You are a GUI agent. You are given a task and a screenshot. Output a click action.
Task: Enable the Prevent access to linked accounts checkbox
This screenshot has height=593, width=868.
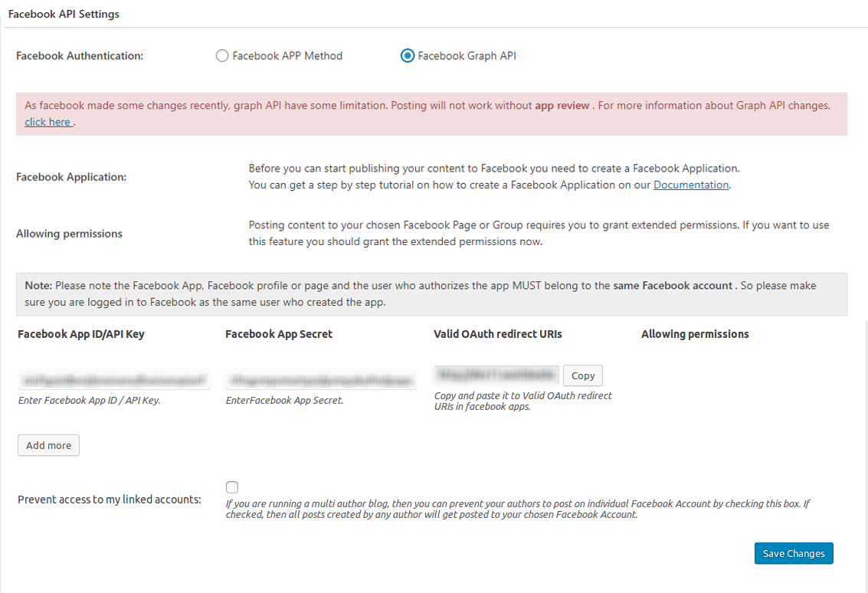coord(232,487)
